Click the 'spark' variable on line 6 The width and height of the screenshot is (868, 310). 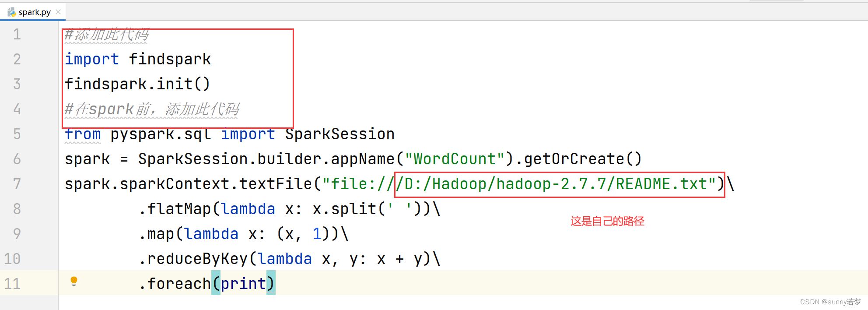click(x=87, y=159)
